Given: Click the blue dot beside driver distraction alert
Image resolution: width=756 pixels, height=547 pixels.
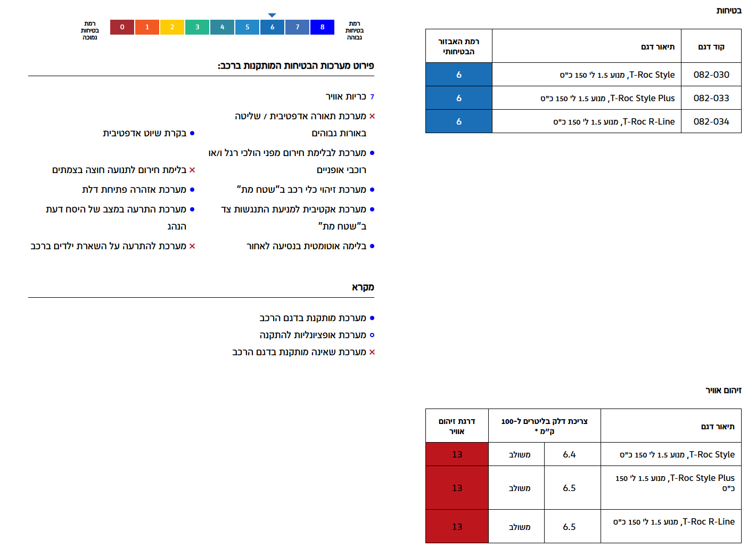Looking at the screenshot, I should click(x=192, y=209).
